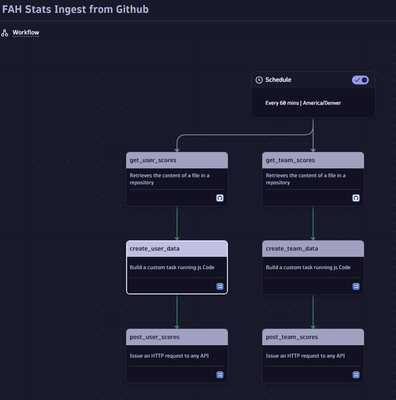This screenshot has height=400, width=396.
Task: Click the Every 60 mins schedule text
Action: 303,103
